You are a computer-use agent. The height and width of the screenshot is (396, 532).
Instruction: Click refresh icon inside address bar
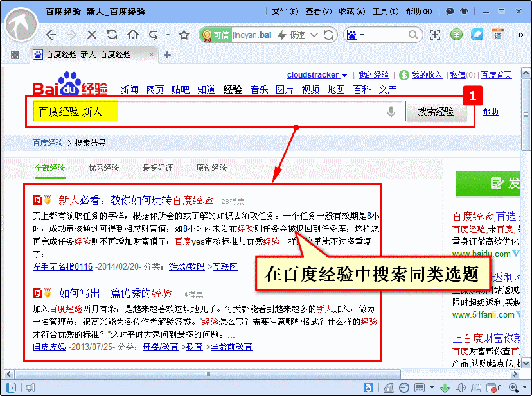pyautogui.click(x=328, y=35)
